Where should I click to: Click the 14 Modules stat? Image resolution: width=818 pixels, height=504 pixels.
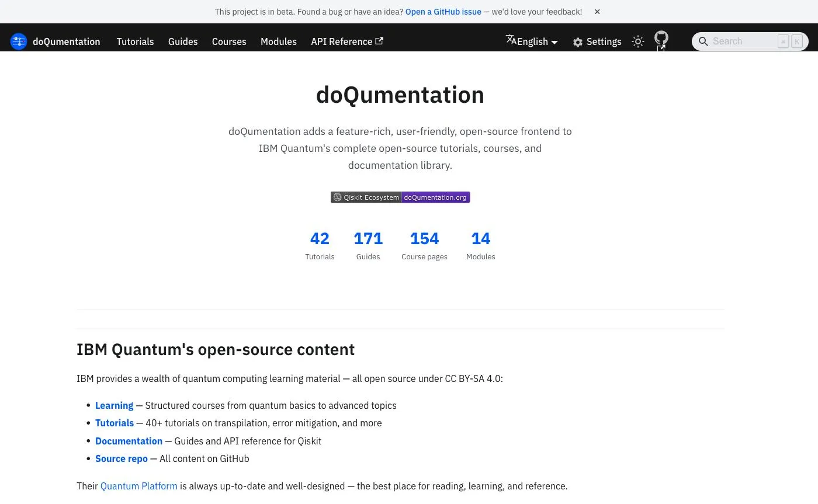480,245
